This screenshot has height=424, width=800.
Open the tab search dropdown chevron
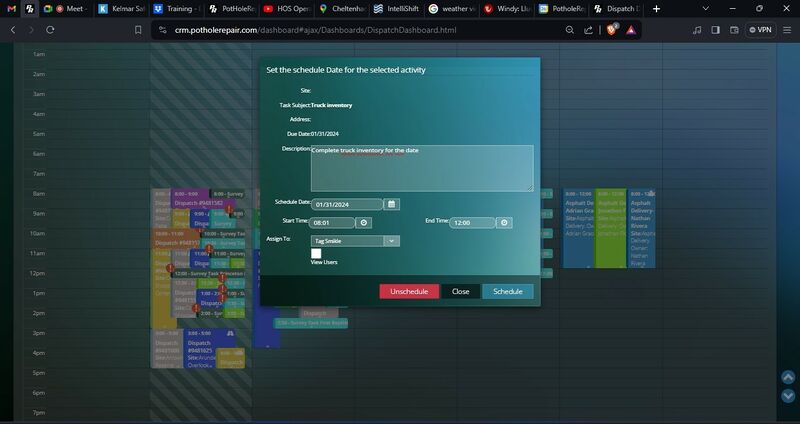[706, 9]
